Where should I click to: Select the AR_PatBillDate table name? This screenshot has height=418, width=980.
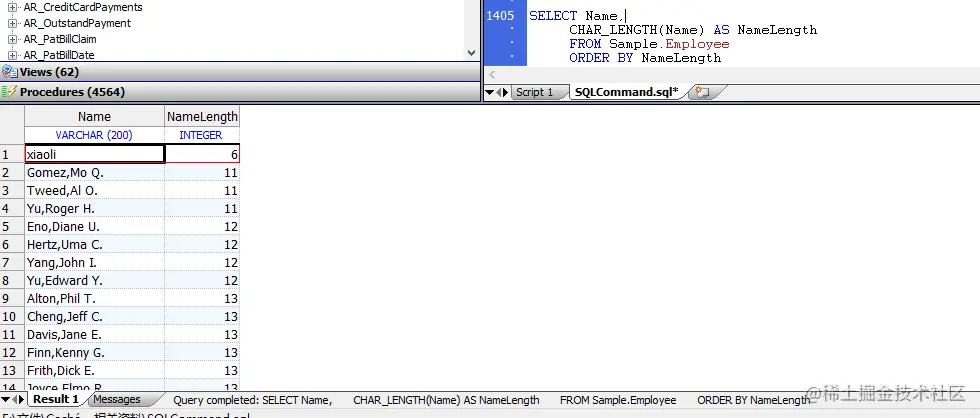59,55
